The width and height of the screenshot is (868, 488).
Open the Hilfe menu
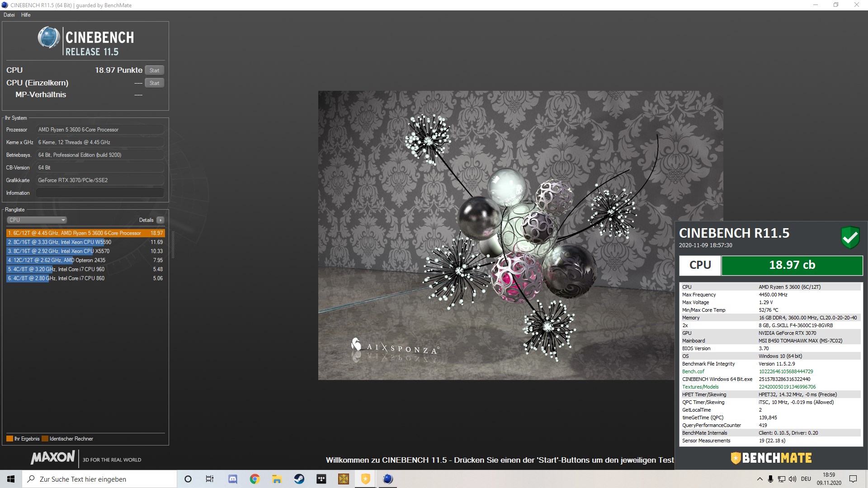tap(26, 15)
